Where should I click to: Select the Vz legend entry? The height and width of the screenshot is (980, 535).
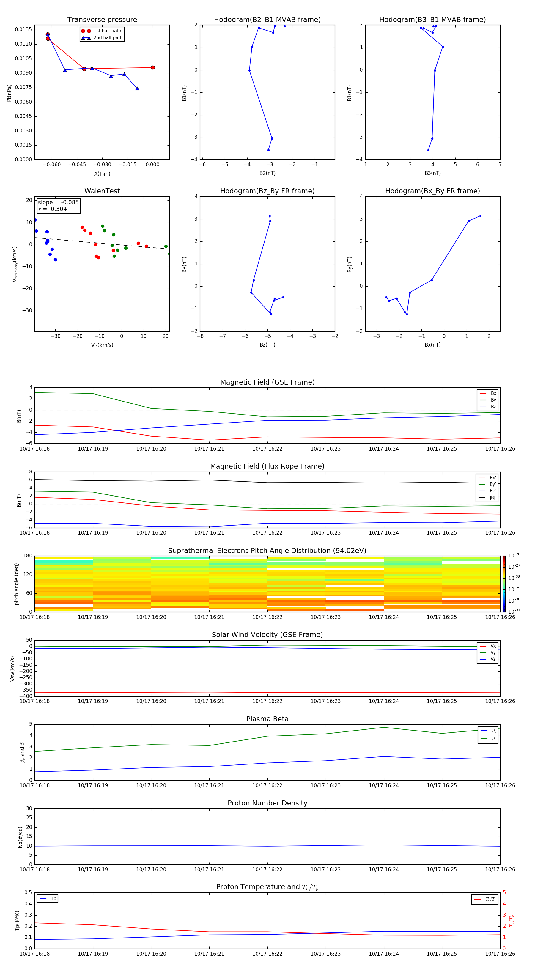pos(488,659)
